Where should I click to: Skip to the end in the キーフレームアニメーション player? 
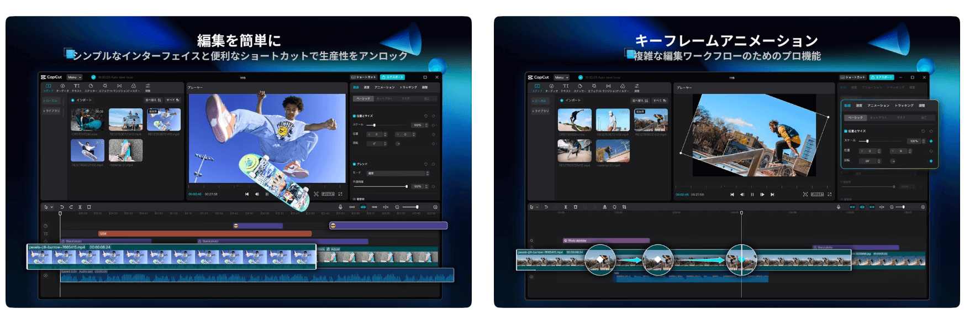coord(772,195)
